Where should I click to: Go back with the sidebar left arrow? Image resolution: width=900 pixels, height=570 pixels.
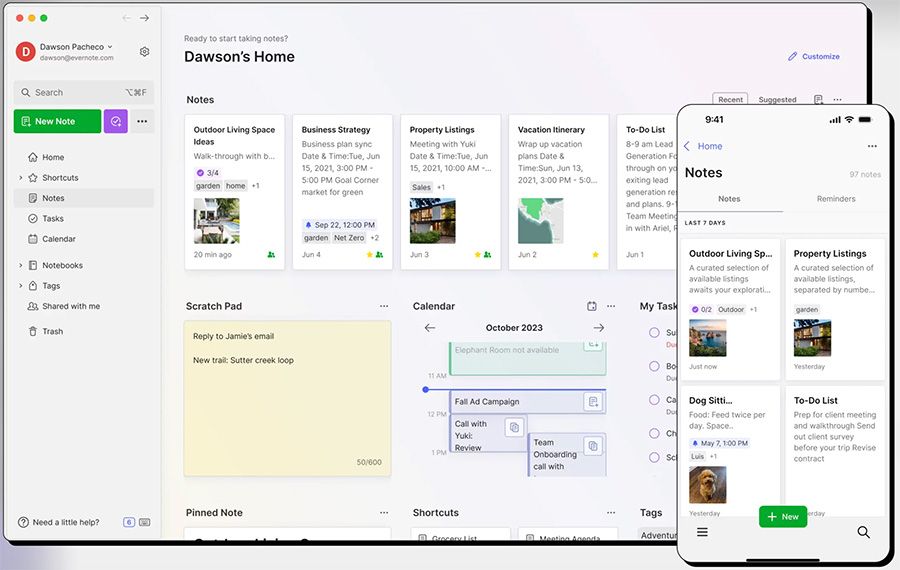[x=126, y=18]
